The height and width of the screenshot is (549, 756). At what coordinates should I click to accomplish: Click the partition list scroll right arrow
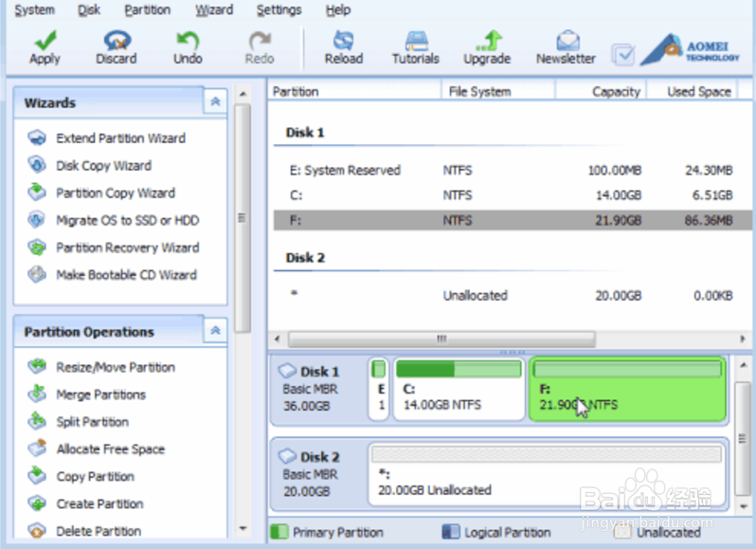click(743, 339)
